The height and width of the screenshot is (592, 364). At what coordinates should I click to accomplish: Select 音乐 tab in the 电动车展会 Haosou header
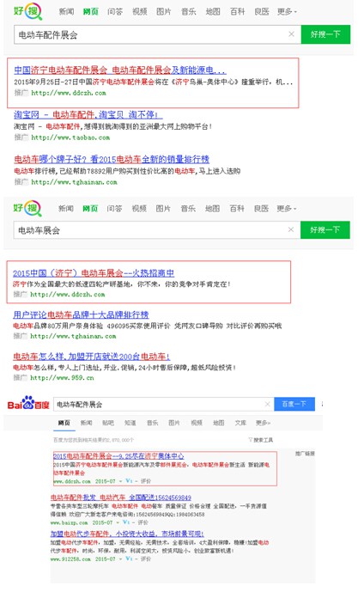coord(188,209)
